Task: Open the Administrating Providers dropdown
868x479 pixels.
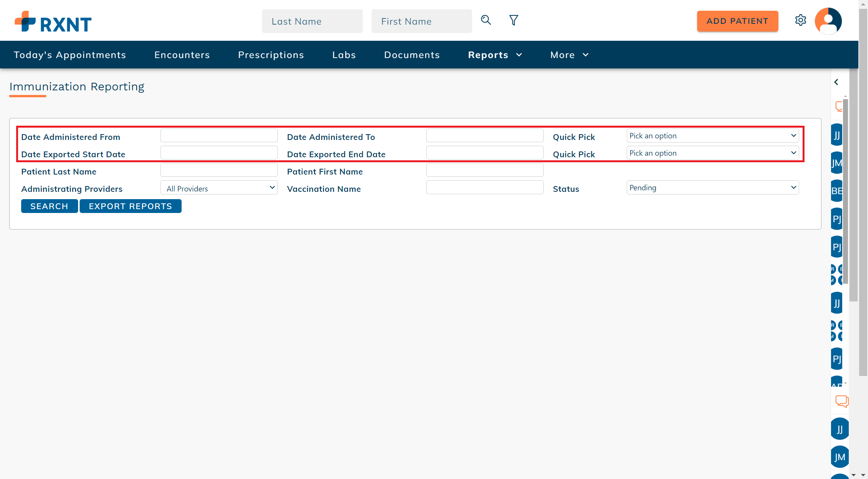Action: coord(219,188)
